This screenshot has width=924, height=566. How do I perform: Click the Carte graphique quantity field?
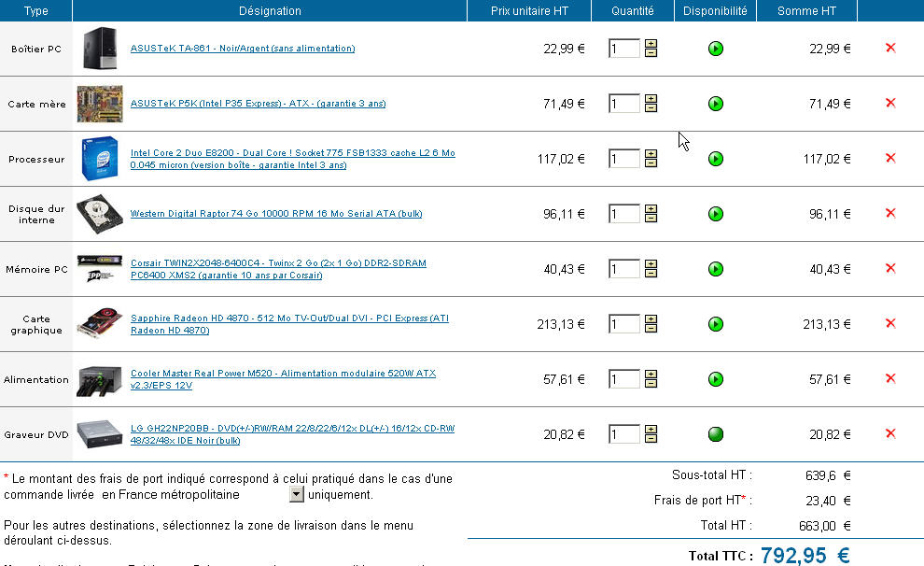(x=624, y=324)
